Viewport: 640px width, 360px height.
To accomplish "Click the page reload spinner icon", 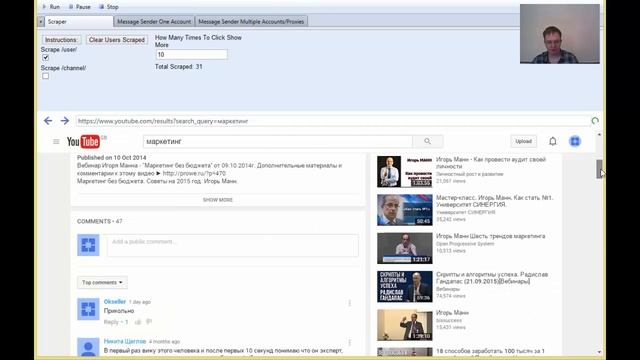I will pos(595,121).
